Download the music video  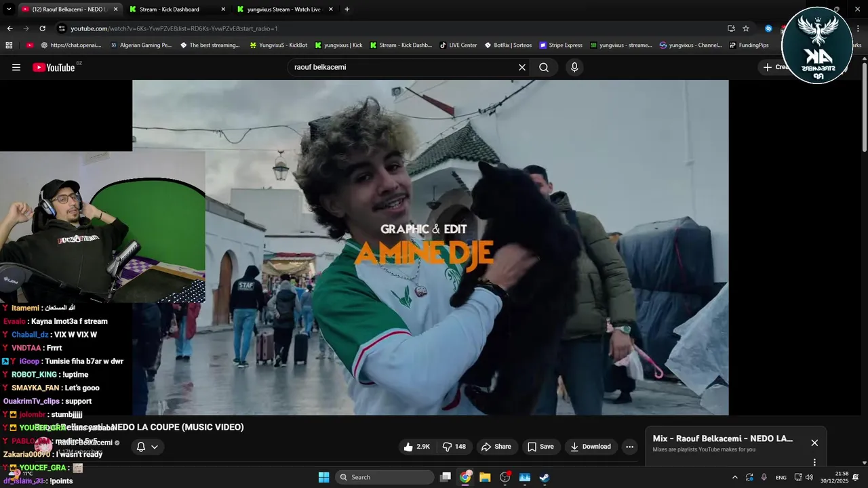click(591, 447)
